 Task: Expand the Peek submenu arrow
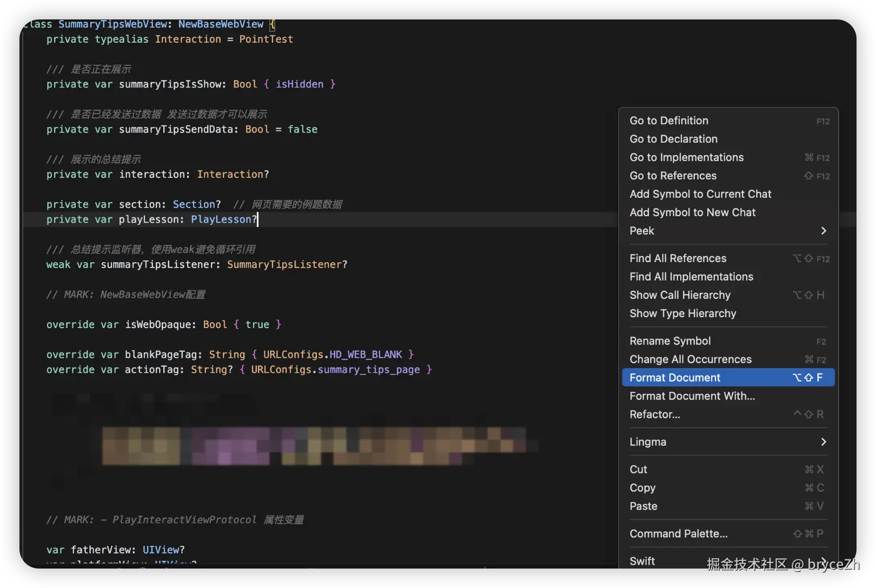click(x=823, y=231)
